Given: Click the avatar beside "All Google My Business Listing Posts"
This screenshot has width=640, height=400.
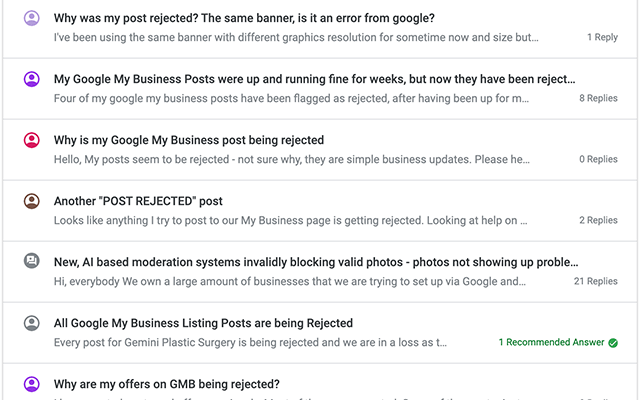Looking at the screenshot, I should coord(31,323).
